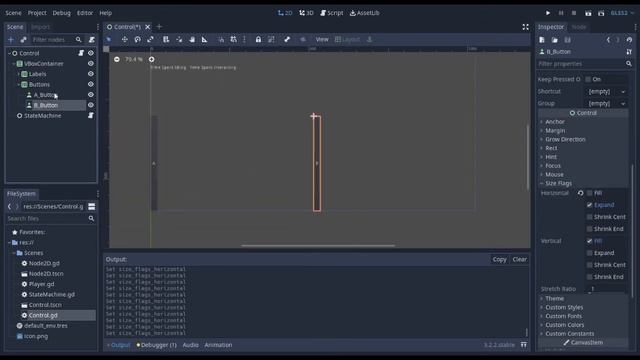Add a new scene tab with plus
This screenshot has width=640, height=360.
pos(159,27)
